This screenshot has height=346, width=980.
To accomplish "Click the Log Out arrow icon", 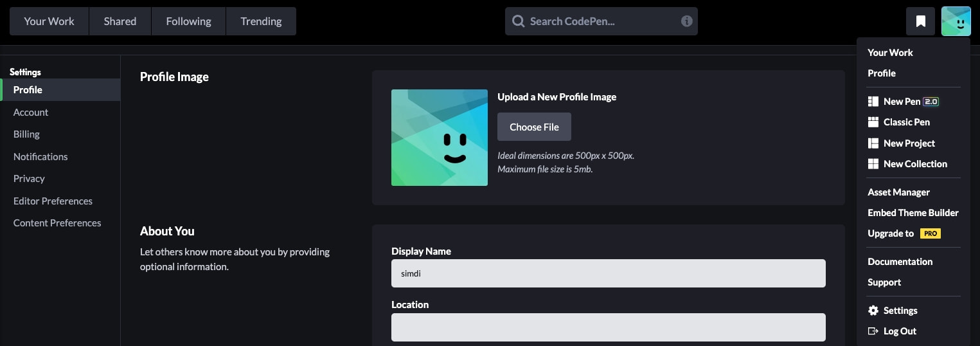I will tap(873, 331).
